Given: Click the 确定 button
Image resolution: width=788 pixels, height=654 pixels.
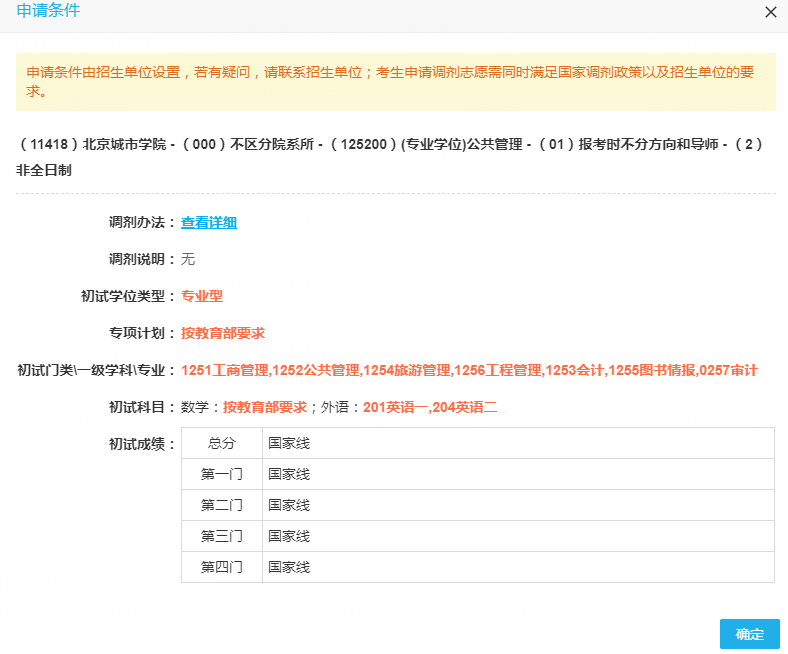Looking at the screenshot, I should pyautogui.click(x=749, y=634).
